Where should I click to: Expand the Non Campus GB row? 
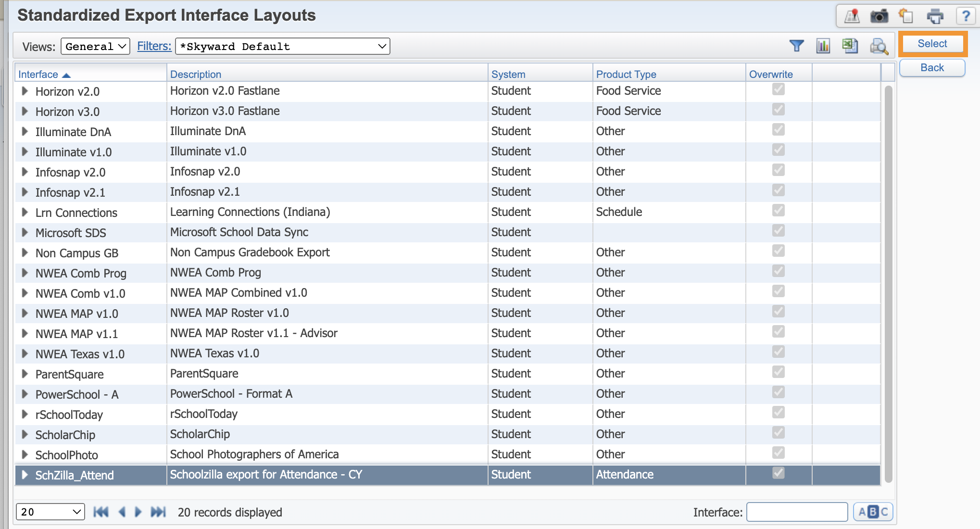(x=25, y=253)
